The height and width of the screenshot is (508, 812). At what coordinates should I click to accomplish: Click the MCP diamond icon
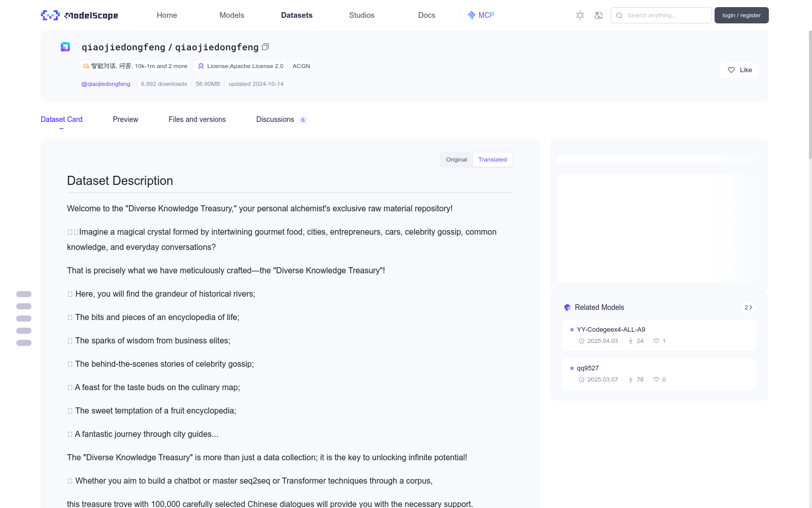point(471,15)
